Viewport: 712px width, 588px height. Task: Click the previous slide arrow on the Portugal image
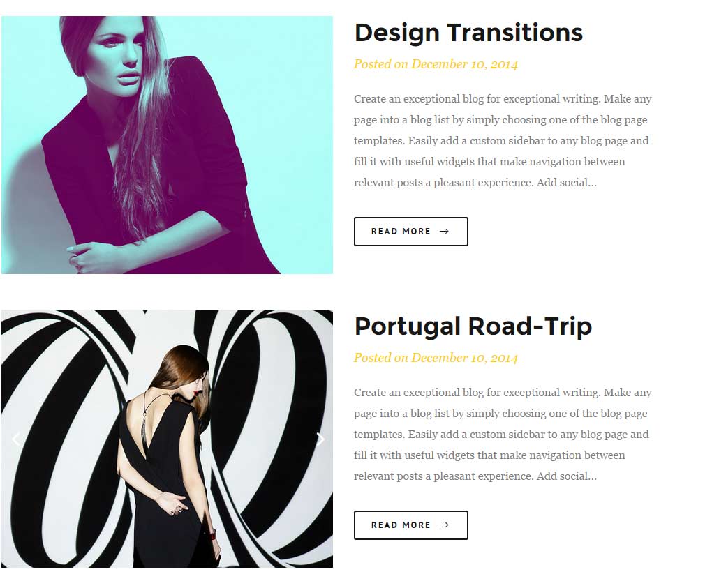pyautogui.click(x=16, y=439)
